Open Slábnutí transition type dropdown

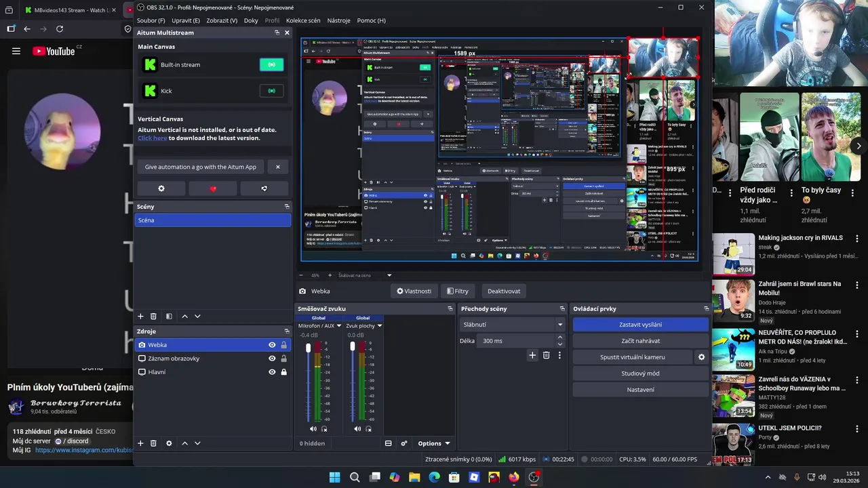(x=513, y=325)
